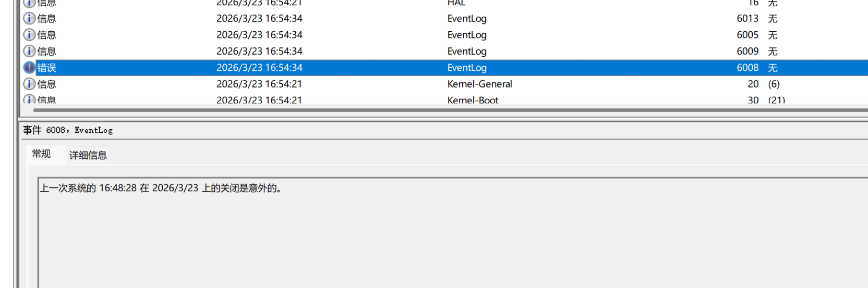868x288 pixels.
Task: Select the EventLog 6005 event row
Action: tap(444, 35)
